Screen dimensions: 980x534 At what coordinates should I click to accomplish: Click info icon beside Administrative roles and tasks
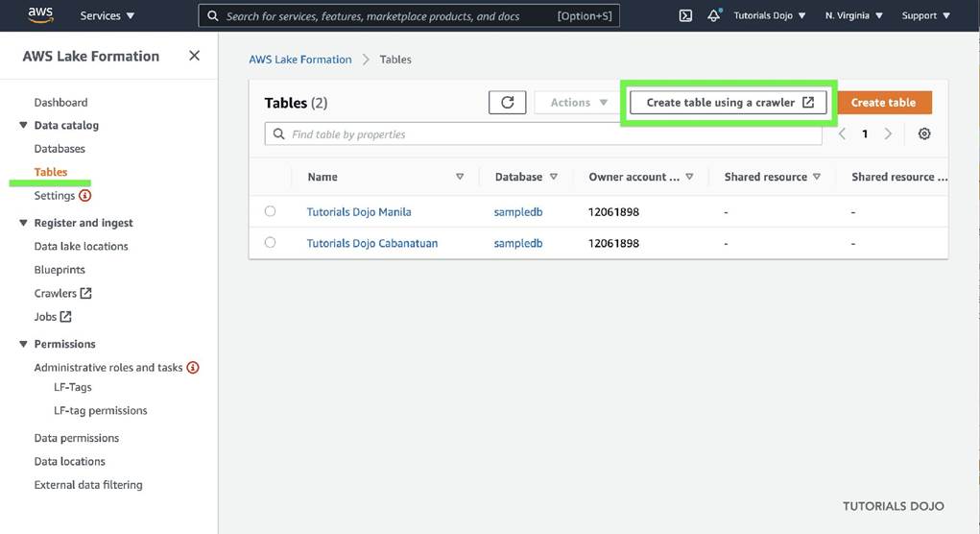tap(193, 368)
